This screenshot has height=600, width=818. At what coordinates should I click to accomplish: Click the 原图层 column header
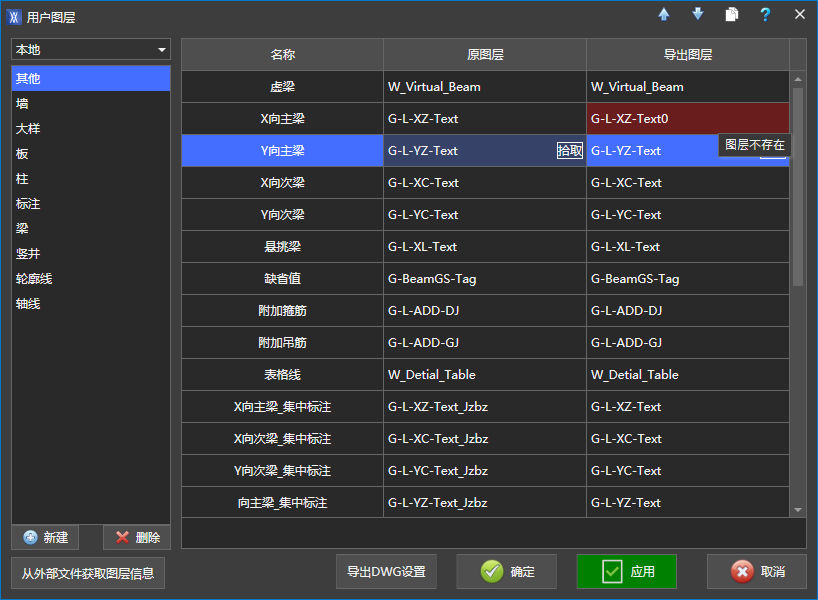click(485, 55)
